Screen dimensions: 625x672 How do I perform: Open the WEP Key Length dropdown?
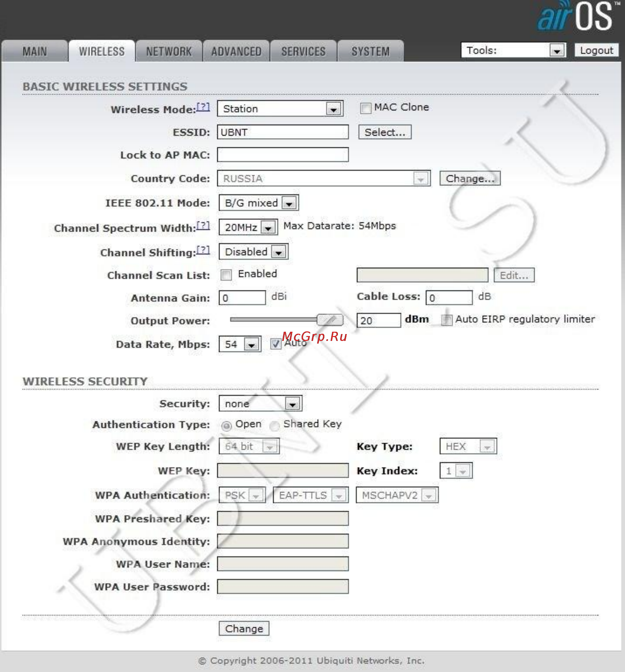[x=249, y=446]
